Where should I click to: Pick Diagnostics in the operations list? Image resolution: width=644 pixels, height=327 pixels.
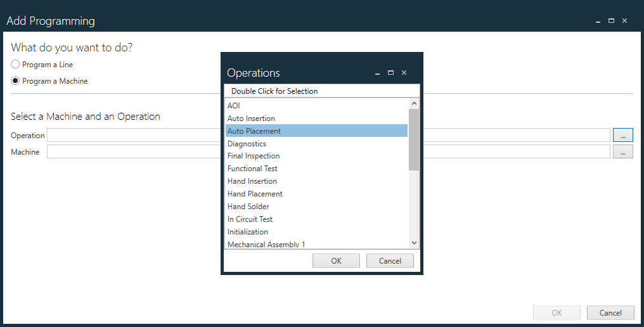(x=247, y=144)
